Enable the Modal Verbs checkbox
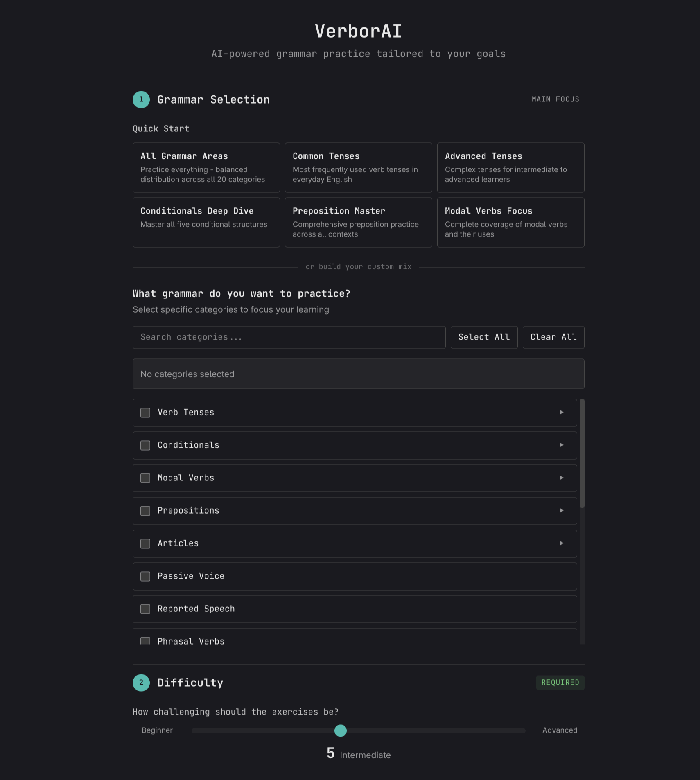 pyautogui.click(x=145, y=478)
